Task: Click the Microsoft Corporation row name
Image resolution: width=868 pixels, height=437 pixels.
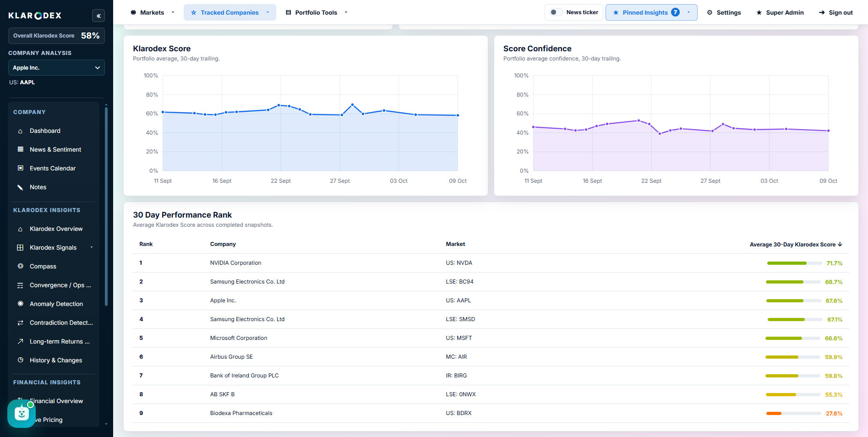Action: (x=239, y=338)
